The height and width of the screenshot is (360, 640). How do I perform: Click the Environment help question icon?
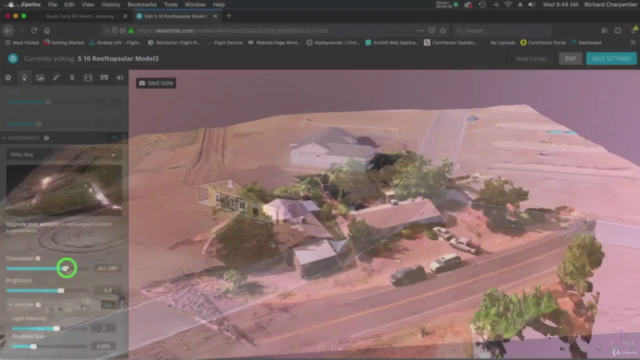pos(47,138)
